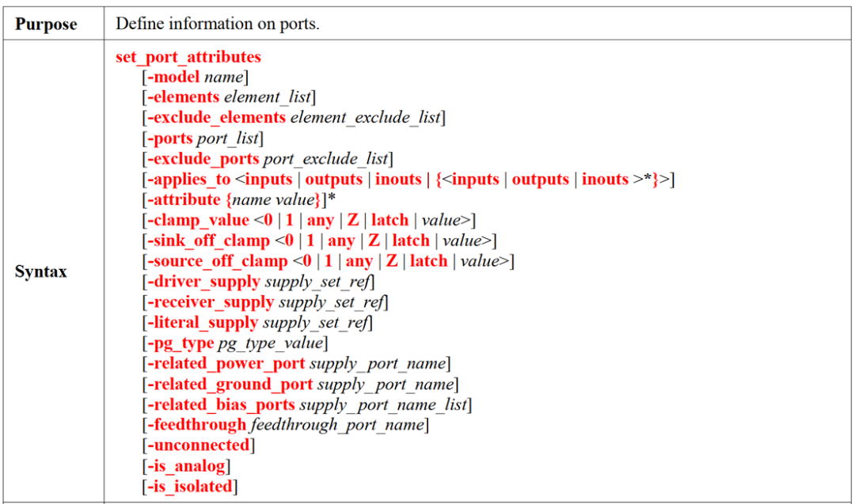Screen dimensions: 855x504
Task: Select the -model option text
Action: [173, 77]
